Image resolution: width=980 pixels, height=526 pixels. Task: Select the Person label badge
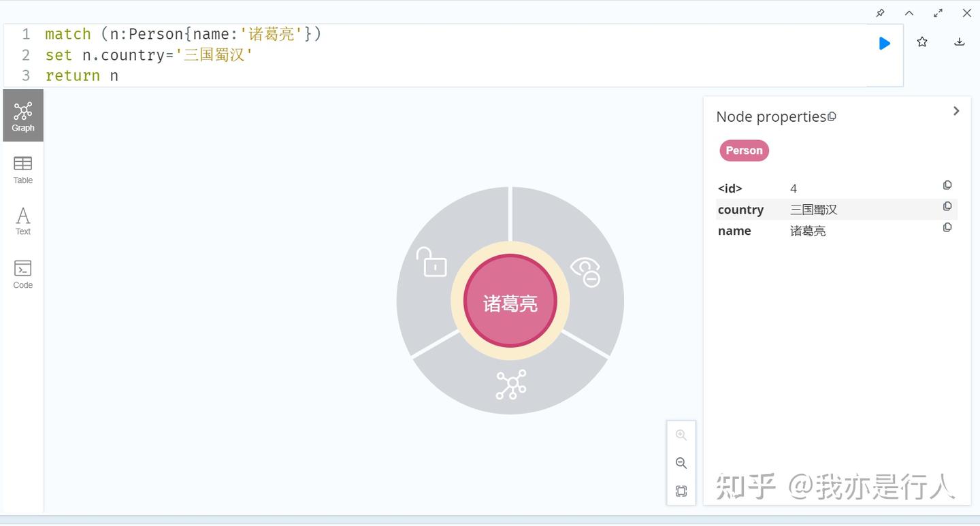coord(744,150)
